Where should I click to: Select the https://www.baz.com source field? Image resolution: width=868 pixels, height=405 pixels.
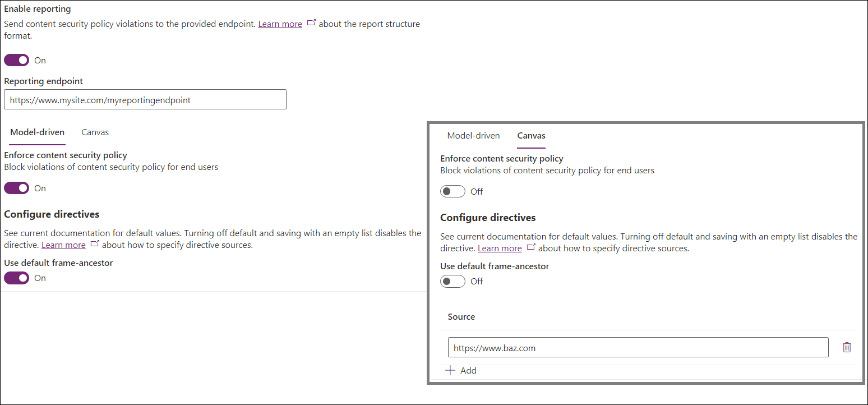coord(638,347)
